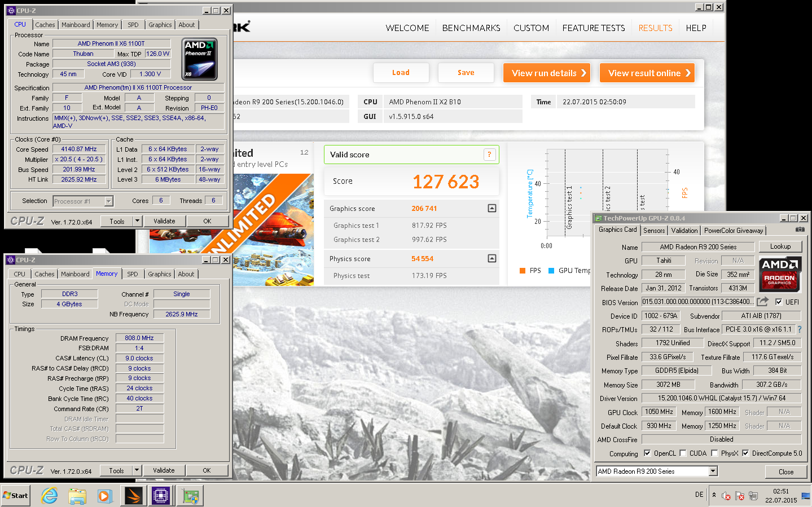
Task: Open PowerColor Giveaway tab in GPU-Z
Action: (x=734, y=231)
